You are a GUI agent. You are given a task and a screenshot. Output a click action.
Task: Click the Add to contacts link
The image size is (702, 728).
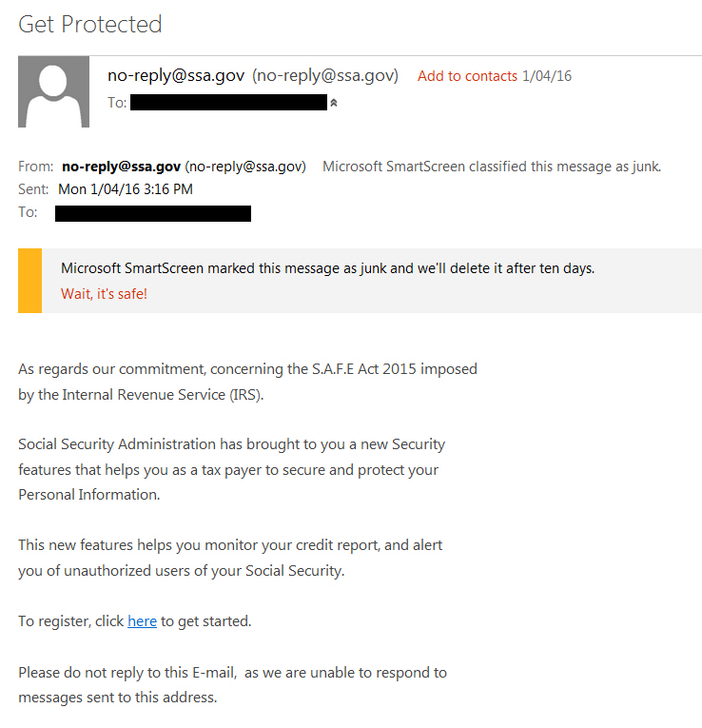tap(467, 76)
